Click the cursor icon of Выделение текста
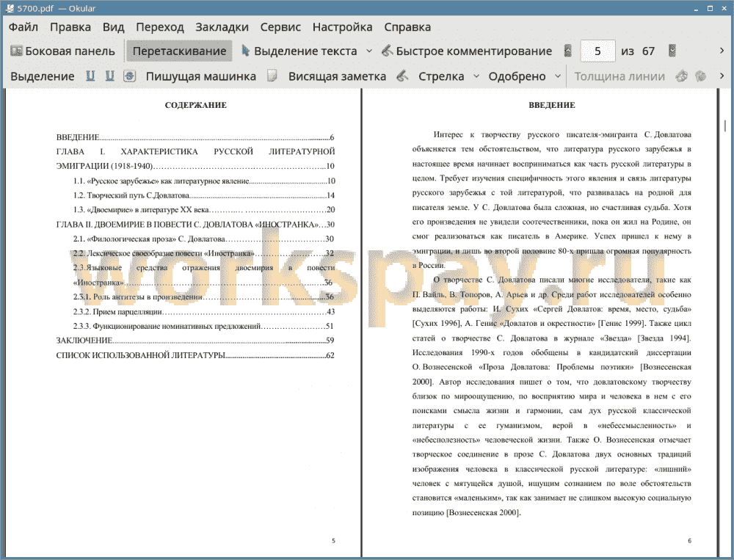 (245, 51)
